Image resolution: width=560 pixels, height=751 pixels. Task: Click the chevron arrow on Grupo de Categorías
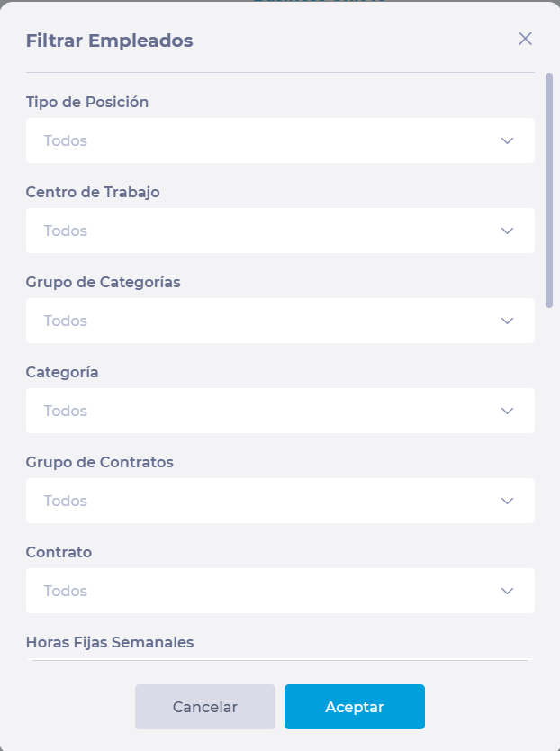tap(507, 321)
